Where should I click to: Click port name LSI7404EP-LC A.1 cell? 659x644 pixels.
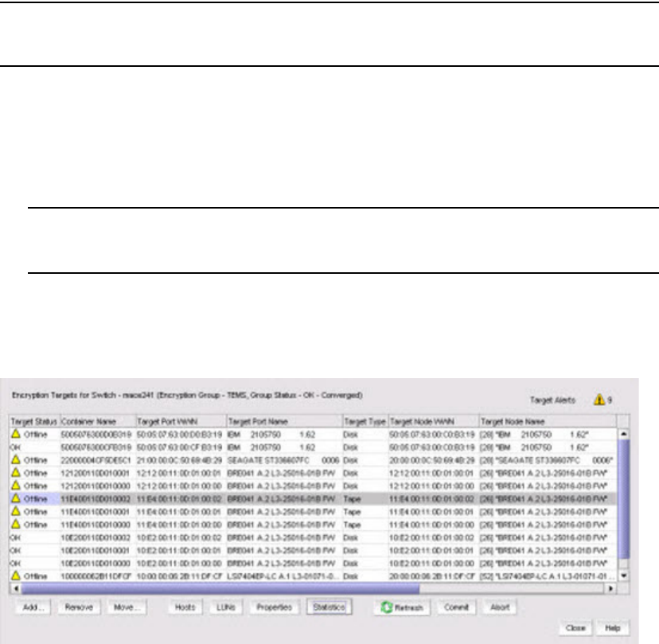(283, 576)
